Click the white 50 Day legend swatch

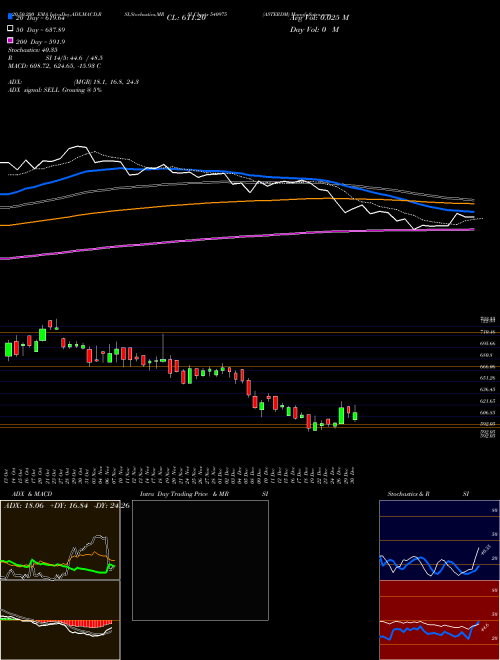coord(11,29)
